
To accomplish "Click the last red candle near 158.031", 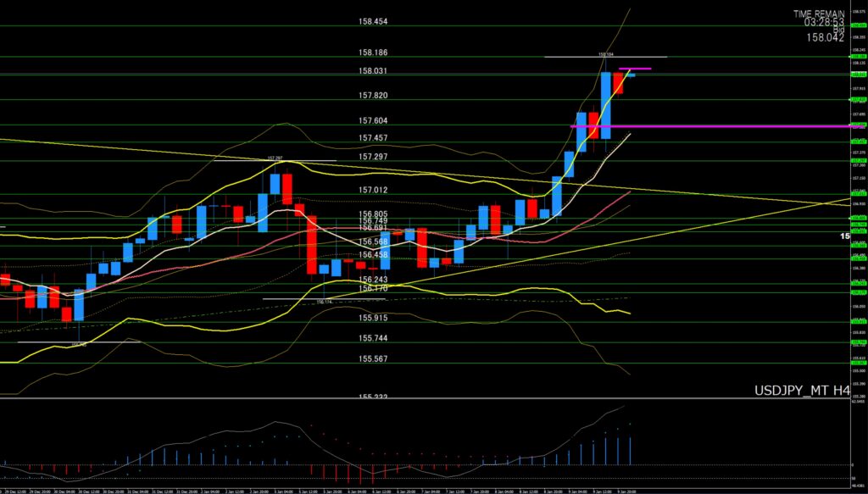I will [x=619, y=83].
